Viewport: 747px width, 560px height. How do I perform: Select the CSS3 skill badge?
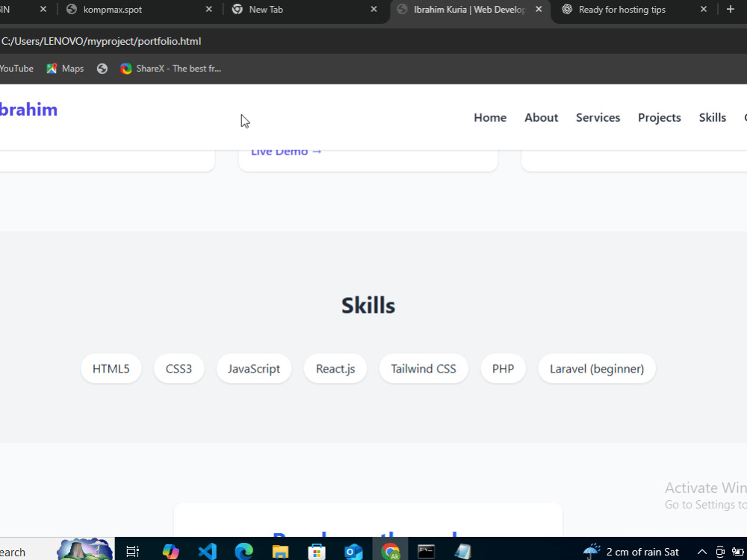[179, 369]
